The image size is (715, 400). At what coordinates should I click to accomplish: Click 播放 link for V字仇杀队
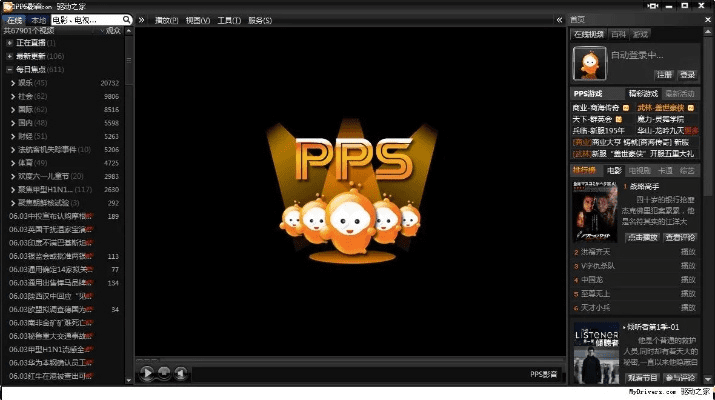coord(688,266)
